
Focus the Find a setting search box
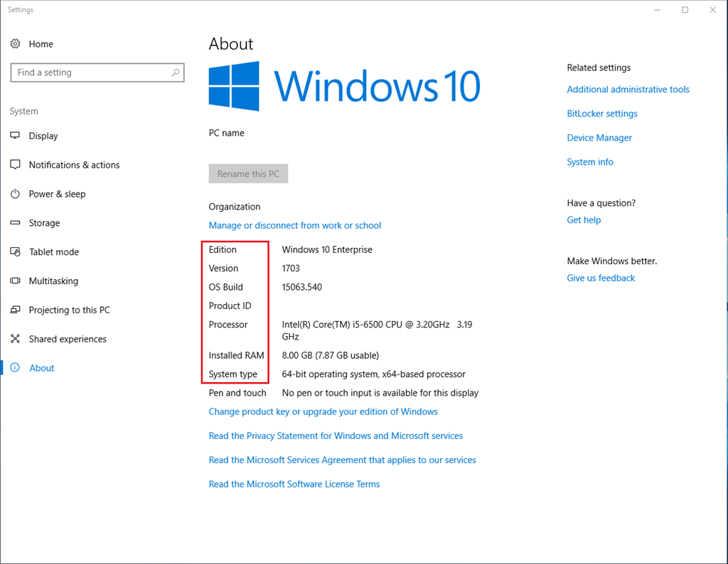coord(97,72)
